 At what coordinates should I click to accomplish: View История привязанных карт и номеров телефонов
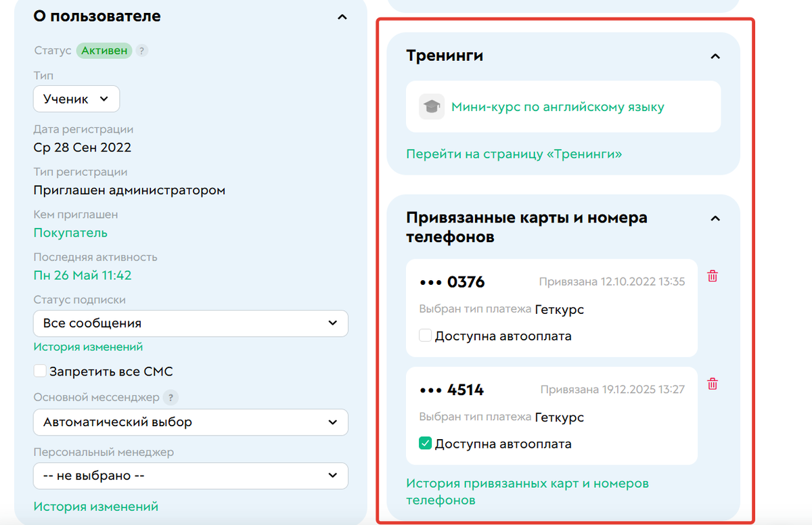(x=528, y=490)
